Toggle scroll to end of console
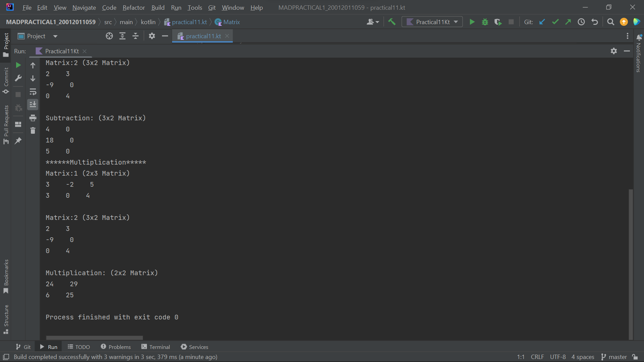Image resolution: width=644 pixels, height=362 pixels. (x=33, y=105)
